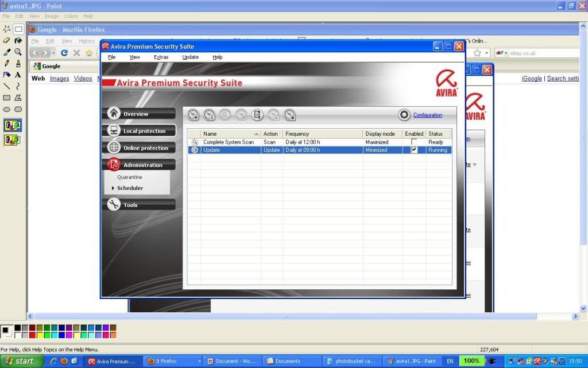Open the History menu in Firefox window
Screen dimensions: 588x368
click(87, 41)
